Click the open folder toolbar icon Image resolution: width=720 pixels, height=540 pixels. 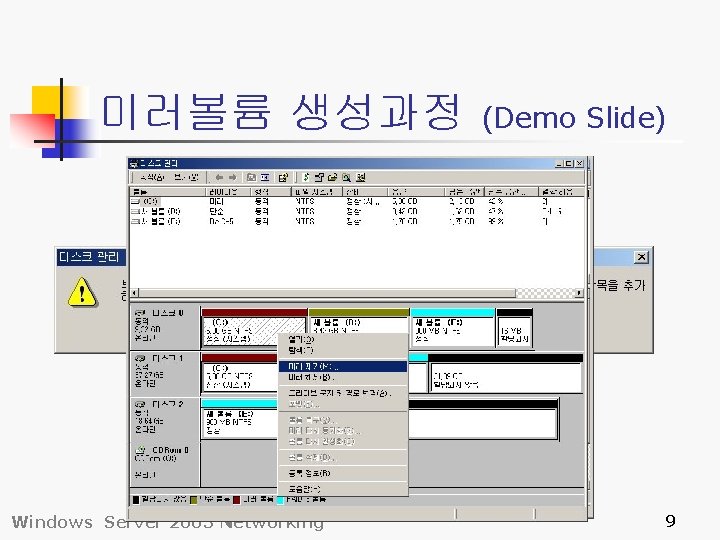pyautogui.click(x=333, y=177)
